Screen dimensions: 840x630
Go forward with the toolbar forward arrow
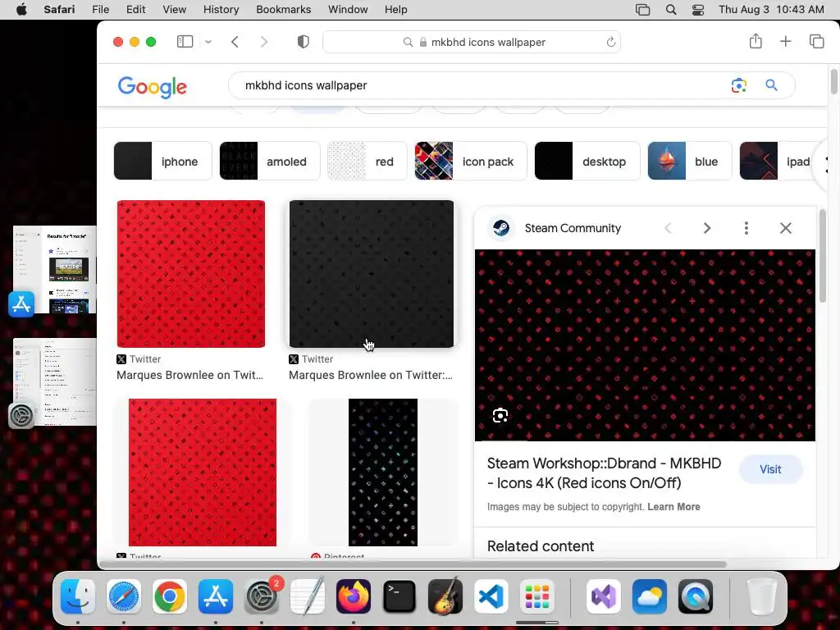pos(263,42)
